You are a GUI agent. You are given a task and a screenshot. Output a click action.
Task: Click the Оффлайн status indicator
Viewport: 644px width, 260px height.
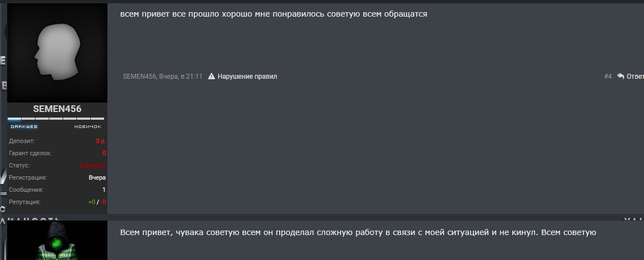tap(93, 165)
